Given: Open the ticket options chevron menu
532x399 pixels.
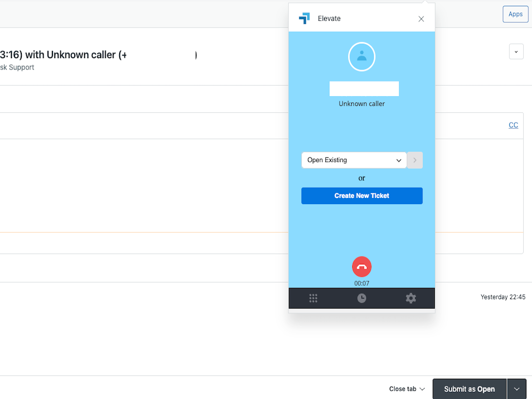Looking at the screenshot, I should (x=516, y=51).
